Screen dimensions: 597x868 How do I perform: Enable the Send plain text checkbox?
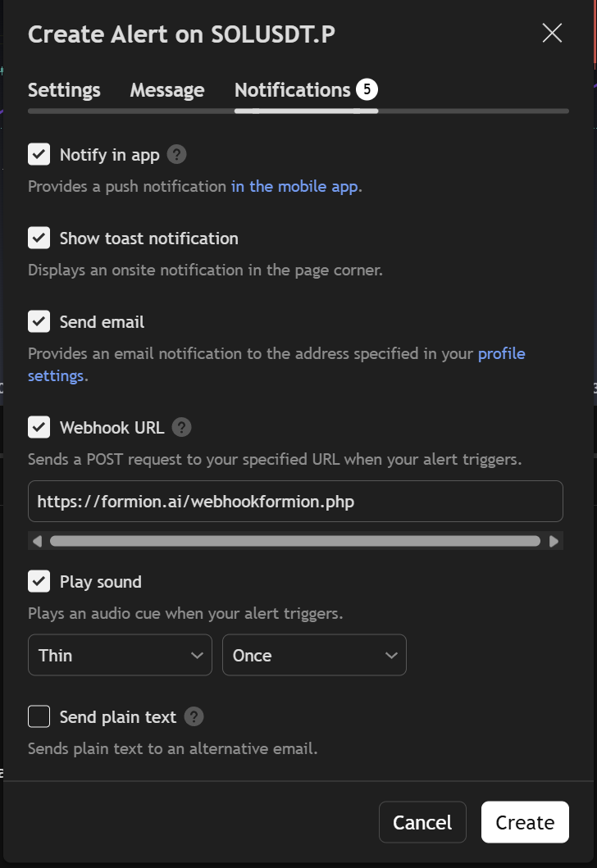(39, 717)
